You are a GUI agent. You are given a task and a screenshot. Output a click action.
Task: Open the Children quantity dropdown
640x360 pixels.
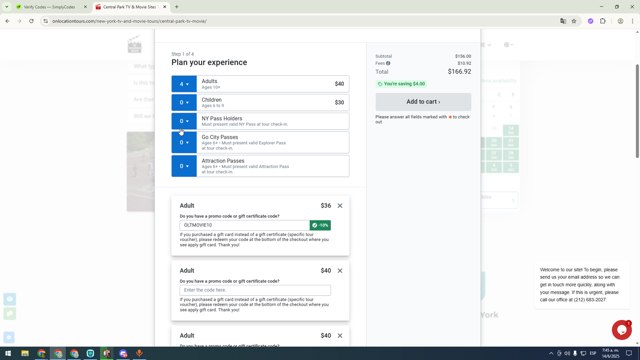pyautogui.click(x=184, y=102)
